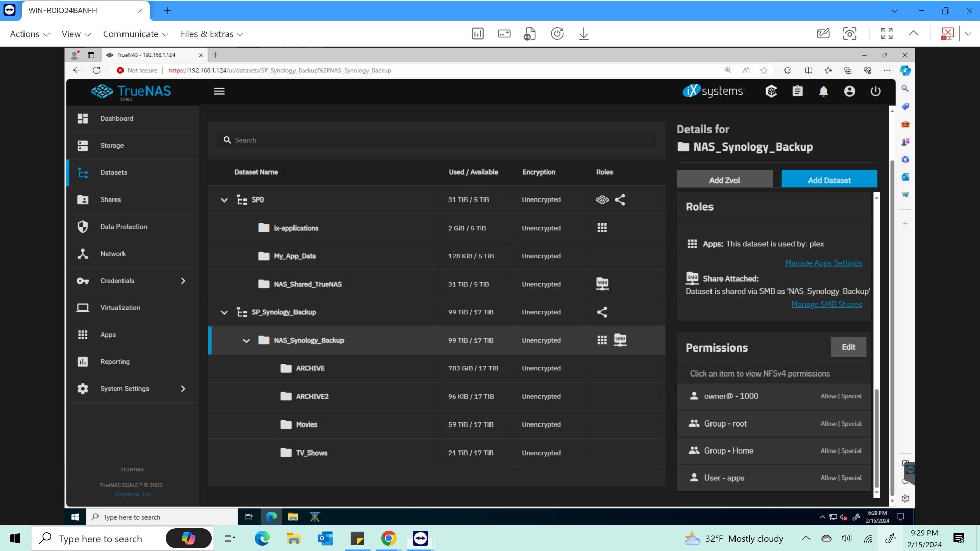The height and width of the screenshot is (551, 980).
Task: Edit the dataset permissions
Action: 848,347
